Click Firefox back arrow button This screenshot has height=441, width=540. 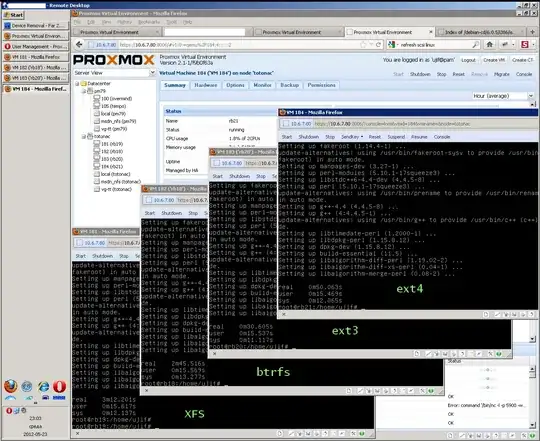coord(79,44)
